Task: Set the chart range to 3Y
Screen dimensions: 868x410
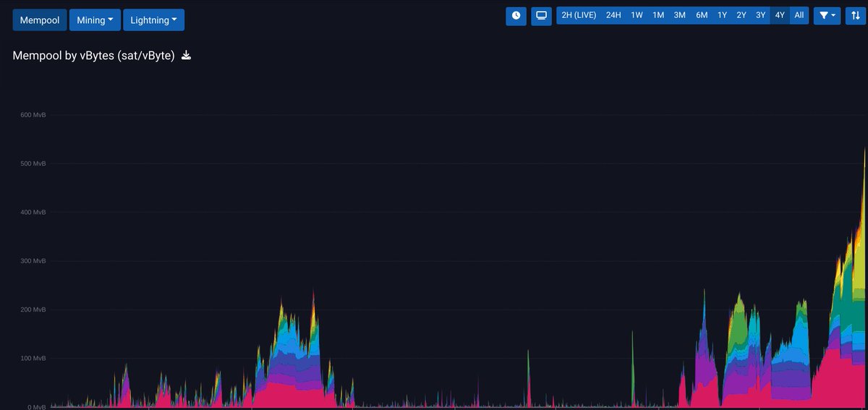Action: [760, 15]
